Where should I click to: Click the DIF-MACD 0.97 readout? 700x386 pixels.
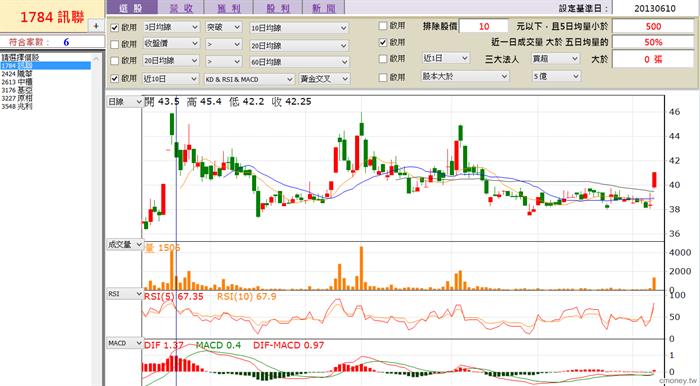(x=288, y=345)
